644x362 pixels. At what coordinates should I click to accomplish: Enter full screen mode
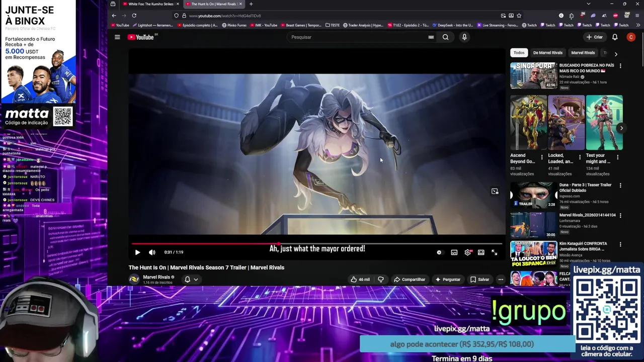pos(495,252)
